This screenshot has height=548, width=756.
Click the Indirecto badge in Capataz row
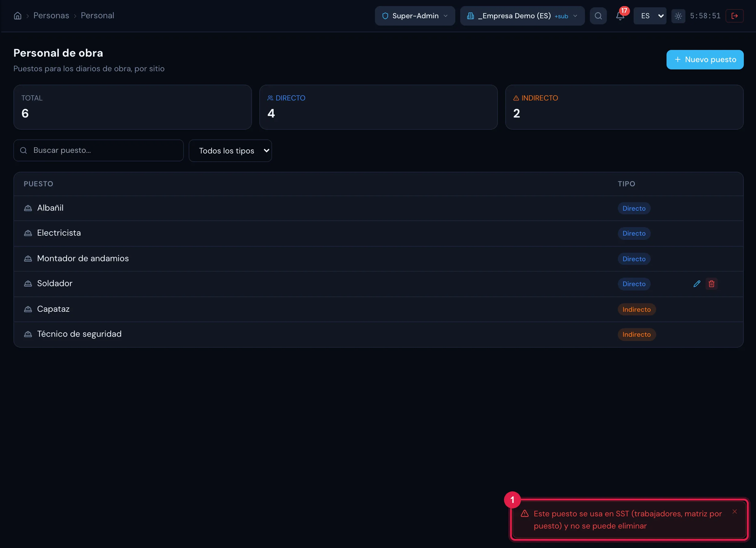click(637, 310)
